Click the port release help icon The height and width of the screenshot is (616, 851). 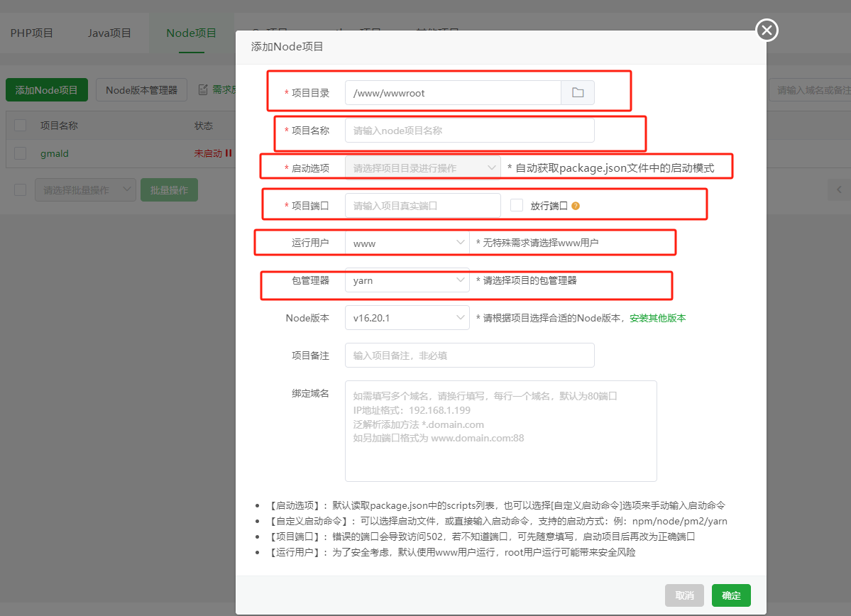click(x=576, y=207)
